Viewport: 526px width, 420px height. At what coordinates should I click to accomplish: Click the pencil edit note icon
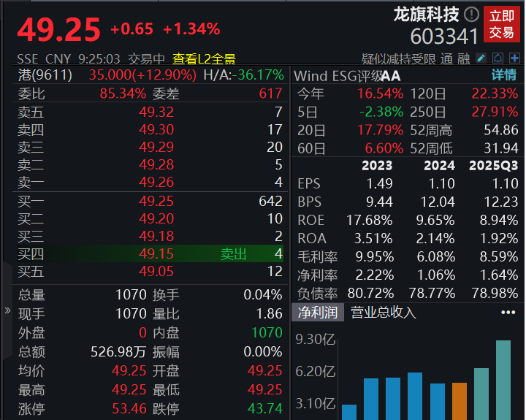tap(481, 58)
